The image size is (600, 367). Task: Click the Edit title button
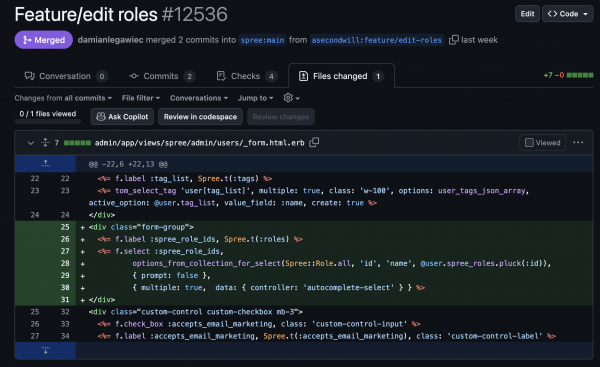(527, 14)
